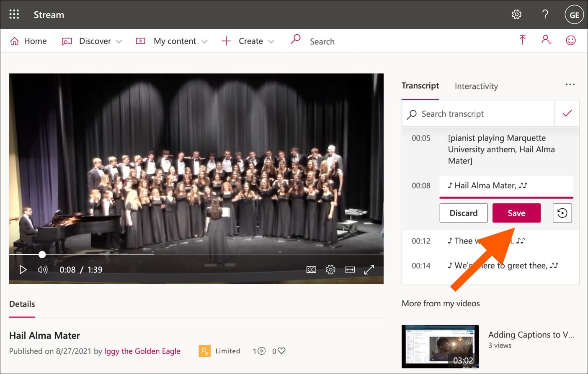
Task: Open the app launcher waffle icon
Action: [14, 15]
